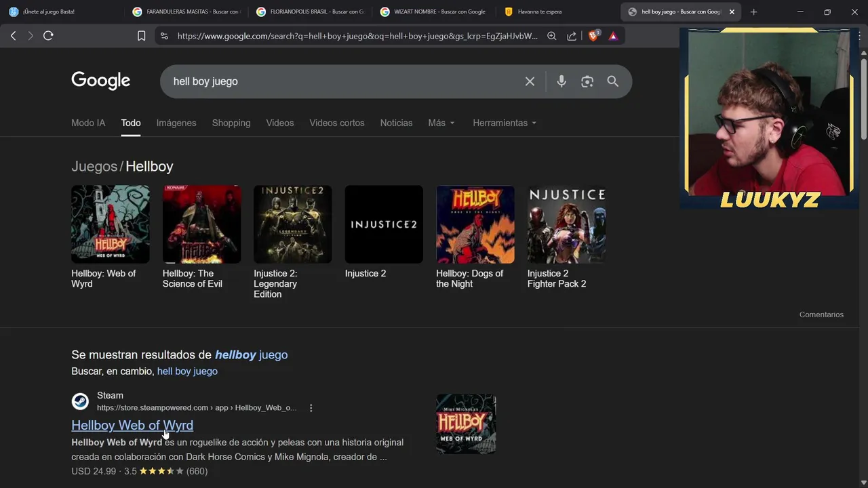Viewport: 868px width, 488px height.
Task: Open the Noticias results tab
Action: coord(396,123)
